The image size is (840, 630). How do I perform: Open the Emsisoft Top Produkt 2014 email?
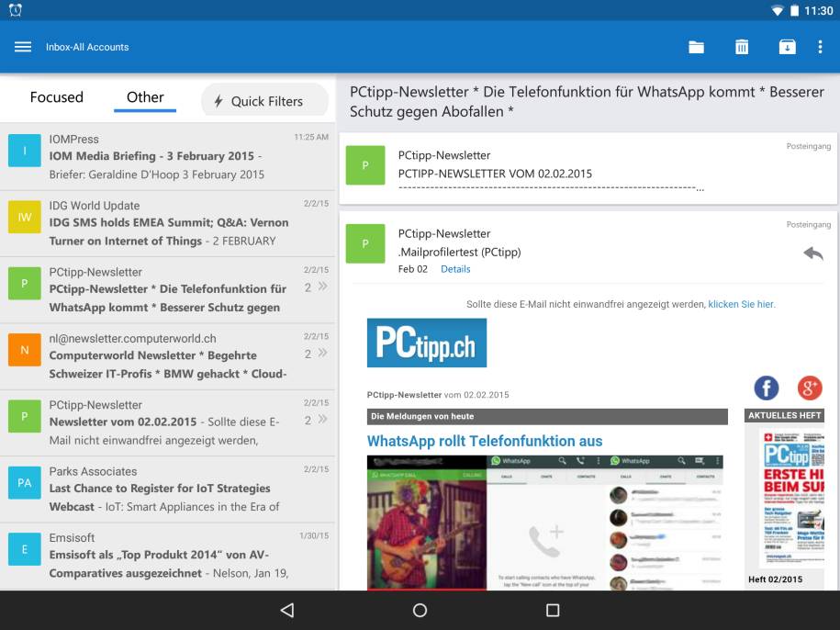coord(167,556)
